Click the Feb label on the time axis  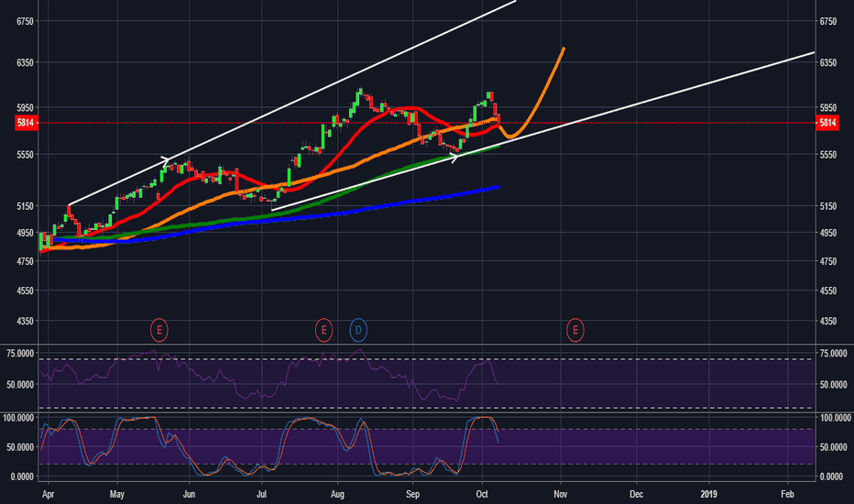point(787,494)
